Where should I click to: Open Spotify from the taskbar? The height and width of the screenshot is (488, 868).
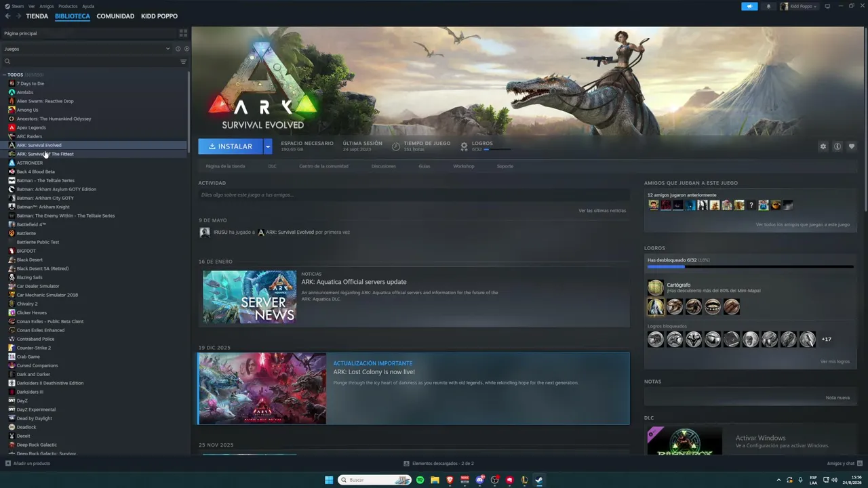tap(420, 480)
